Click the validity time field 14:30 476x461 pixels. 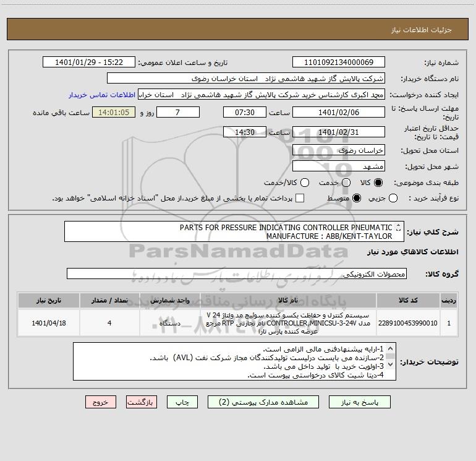pyautogui.click(x=245, y=132)
